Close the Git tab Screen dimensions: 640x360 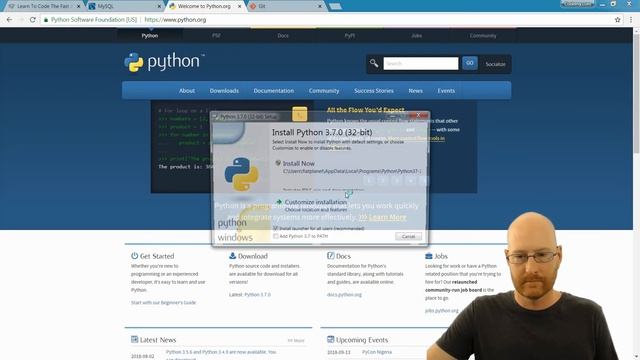click(320, 6)
